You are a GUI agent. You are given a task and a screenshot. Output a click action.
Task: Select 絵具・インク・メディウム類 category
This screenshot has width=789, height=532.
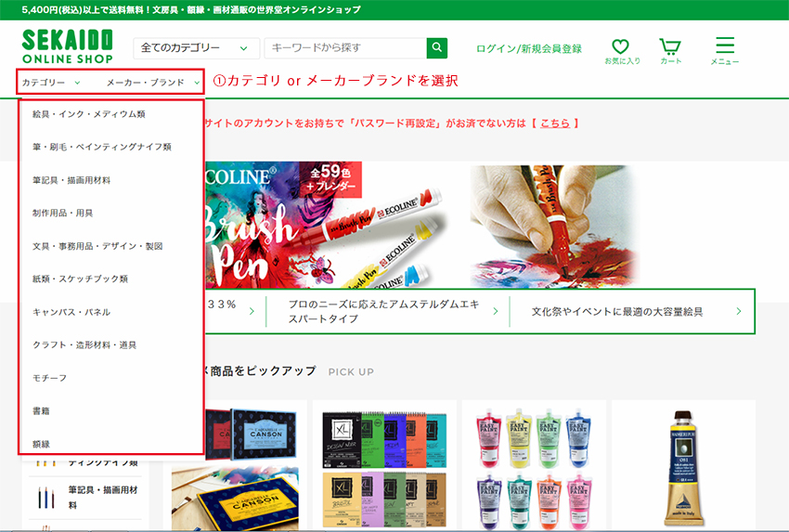(89, 114)
